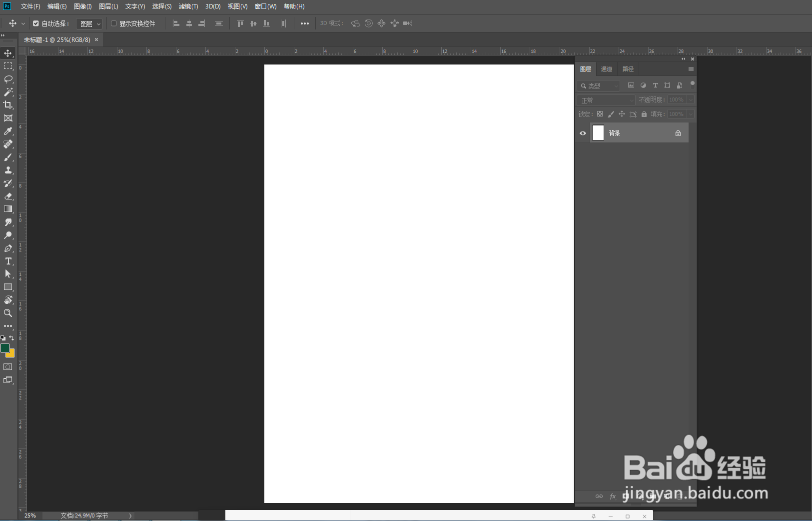Screen dimensions: 812x521
Task: Open the 类型 layer filter dropdown
Action: 599,85
